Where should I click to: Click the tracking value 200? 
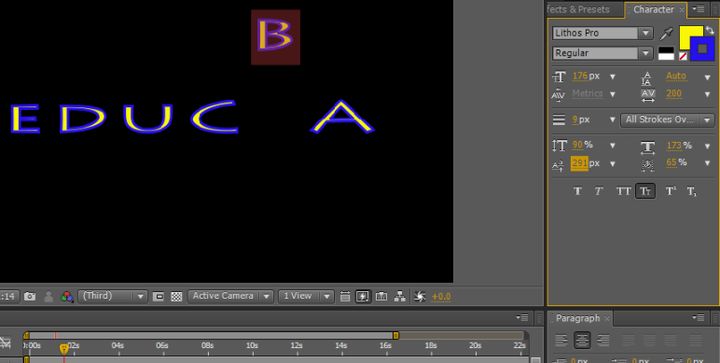pyautogui.click(x=674, y=94)
